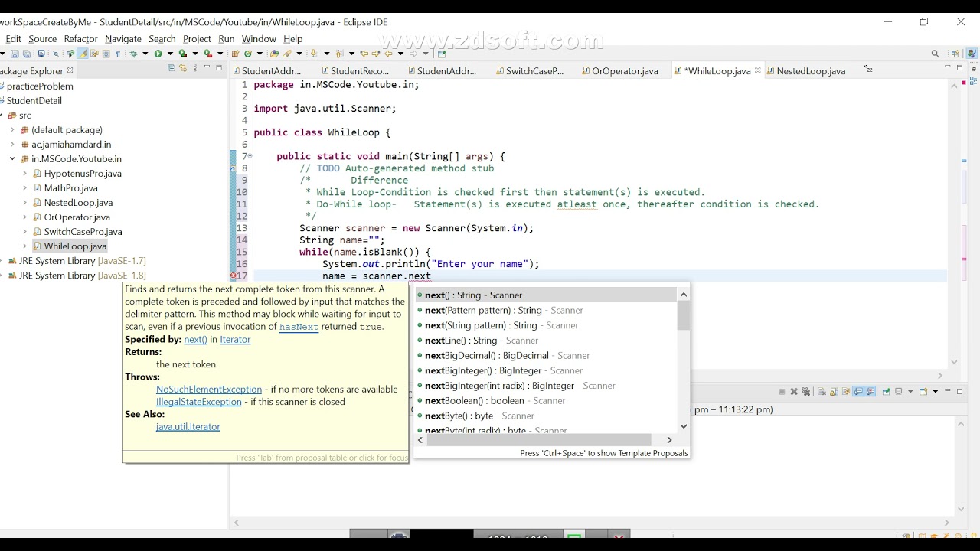The height and width of the screenshot is (551, 980).
Task: Click the Clear Console icon
Action: pos(822,391)
